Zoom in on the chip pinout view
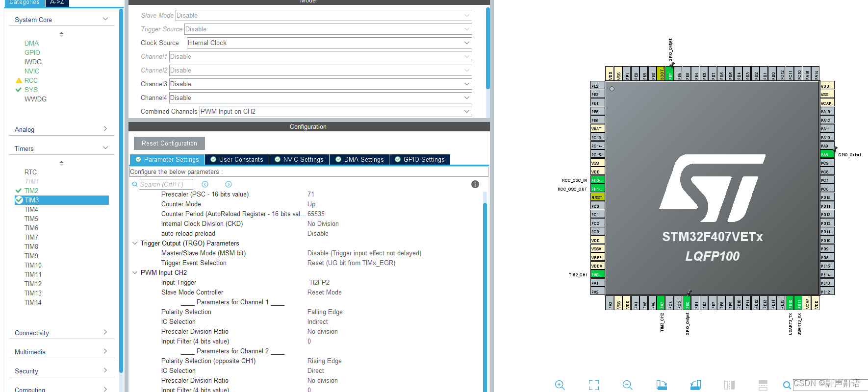This screenshot has height=392, width=868. point(560,385)
